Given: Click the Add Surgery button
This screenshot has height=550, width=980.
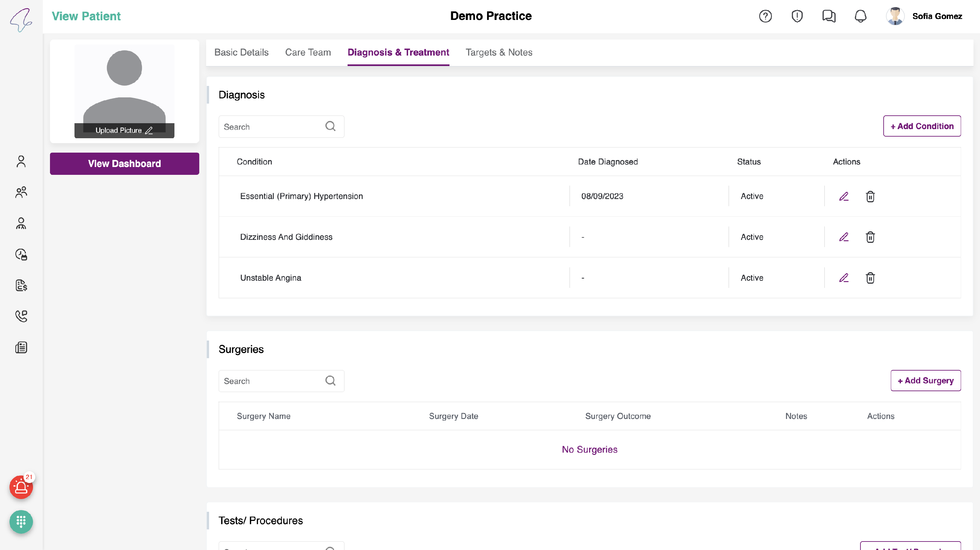Looking at the screenshot, I should click(925, 381).
